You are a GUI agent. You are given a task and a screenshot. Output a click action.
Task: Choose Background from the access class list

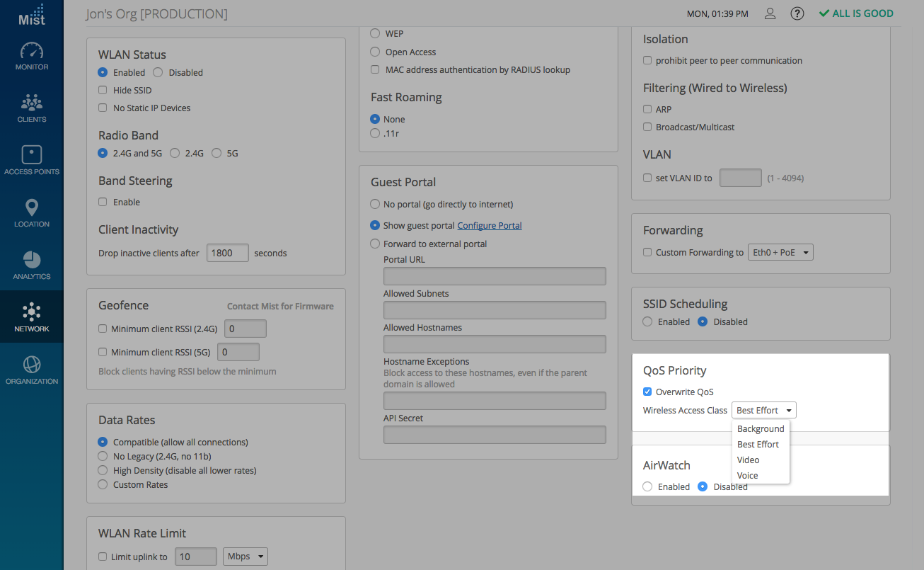tap(760, 428)
